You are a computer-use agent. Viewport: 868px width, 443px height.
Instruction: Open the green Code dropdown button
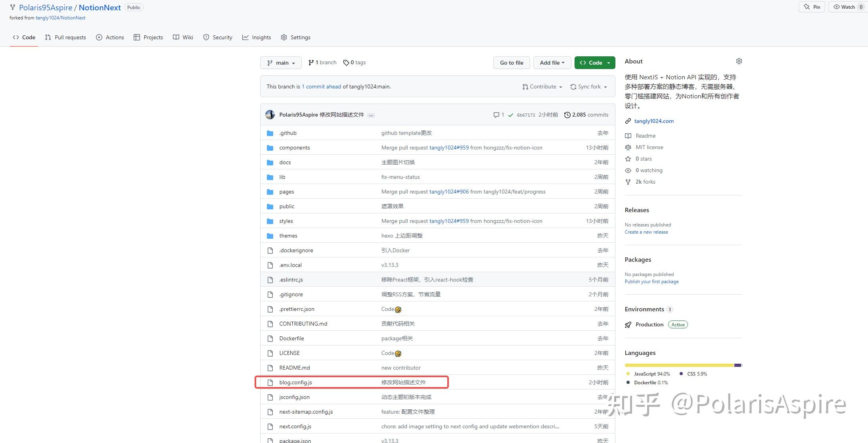pyautogui.click(x=594, y=63)
